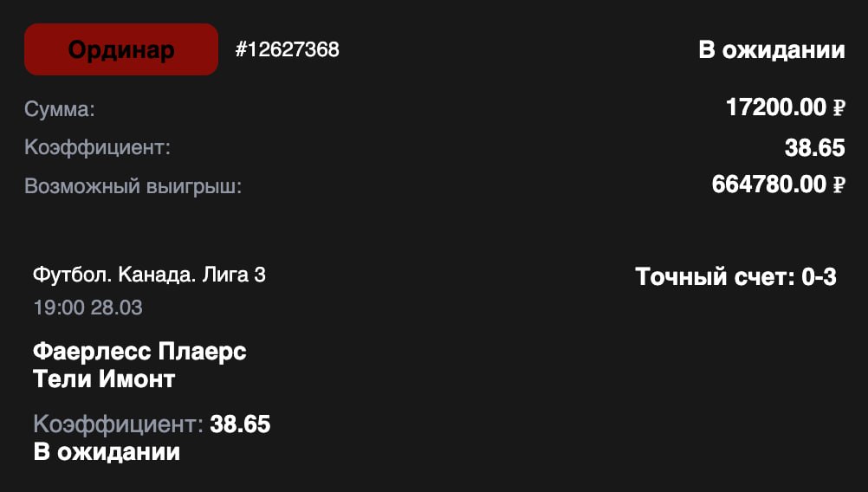Click the Возможный выигрыш label
The image size is (868, 492).
tap(133, 185)
